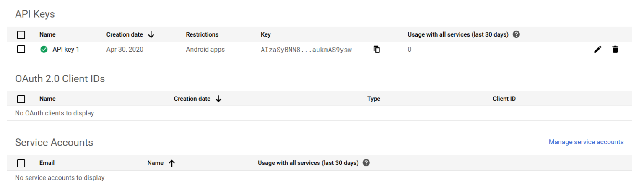
Task: Sort service accounts by name arrow
Action: click(x=171, y=163)
